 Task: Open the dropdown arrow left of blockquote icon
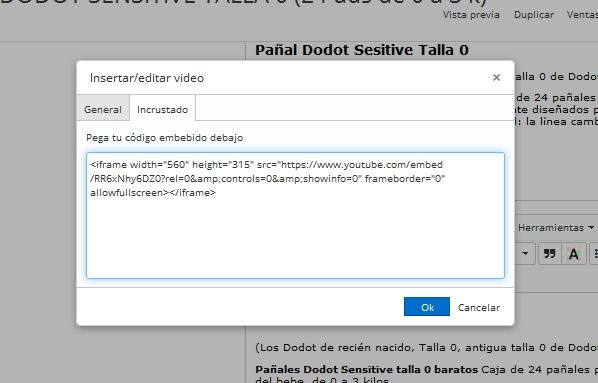coord(525,253)
